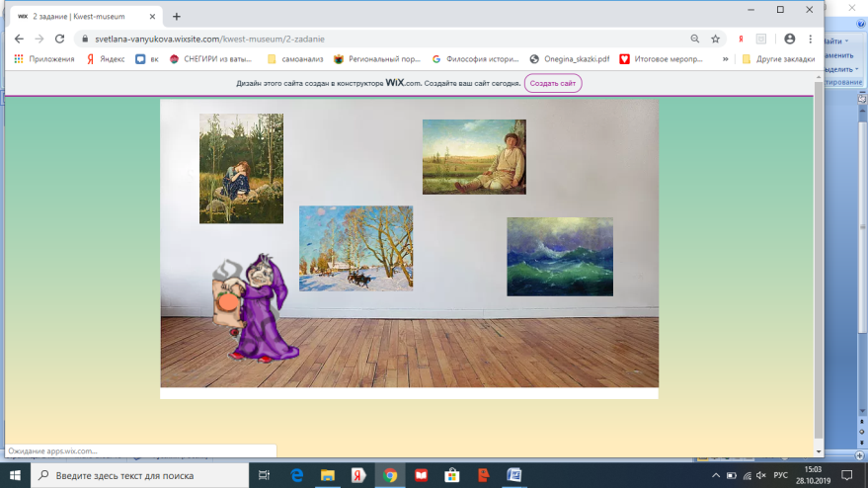Screen dimensions: 868x488
Task: Open the вк bookmark
Action: 147,58
